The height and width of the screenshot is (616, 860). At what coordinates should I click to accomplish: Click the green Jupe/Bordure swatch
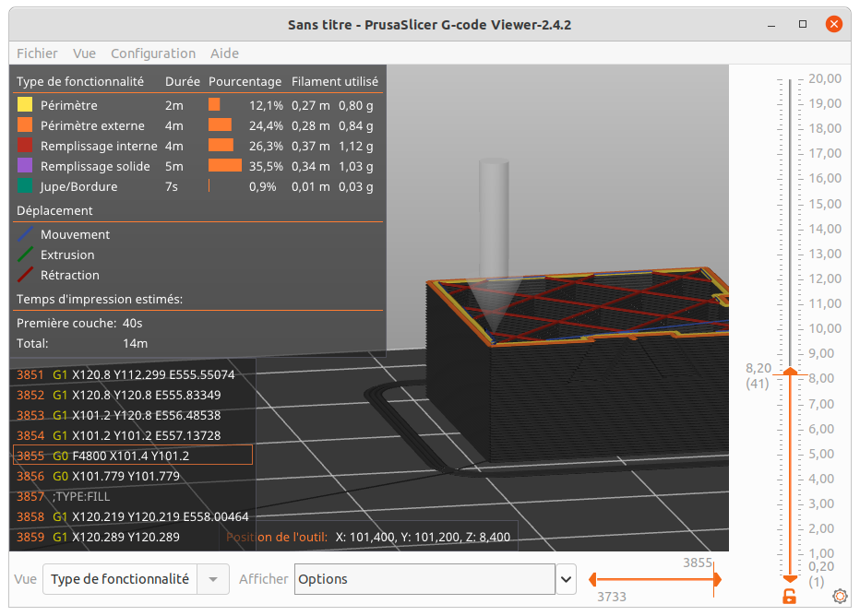(25, 185)
